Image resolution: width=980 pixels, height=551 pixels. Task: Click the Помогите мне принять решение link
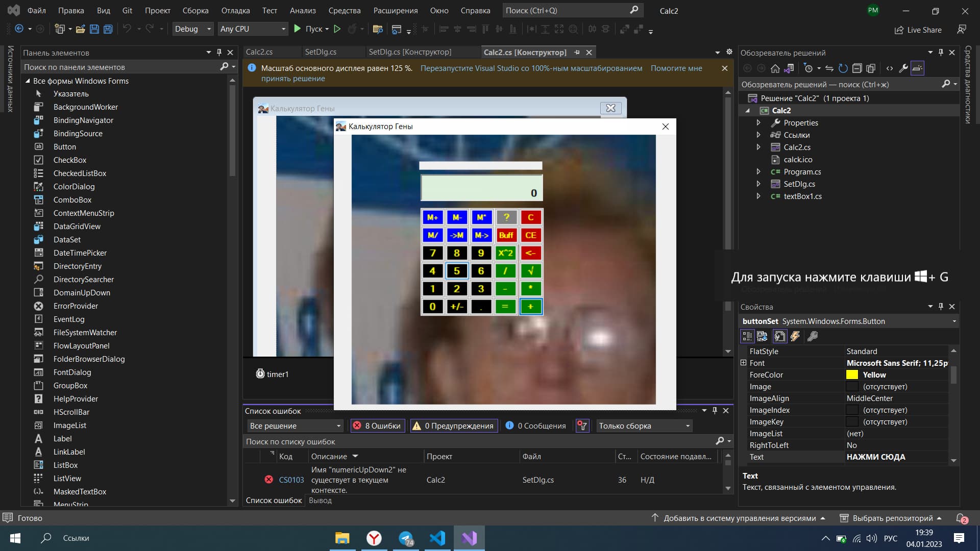pos(676,68)
